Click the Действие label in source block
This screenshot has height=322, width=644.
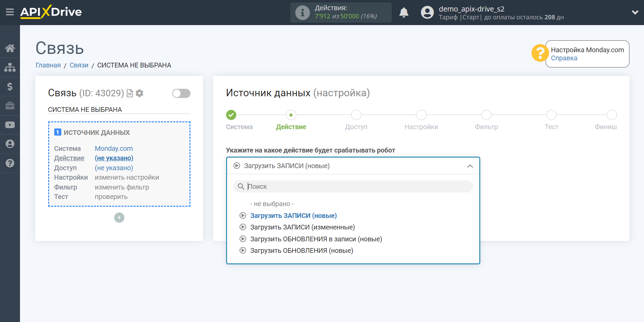coord(69,158)
